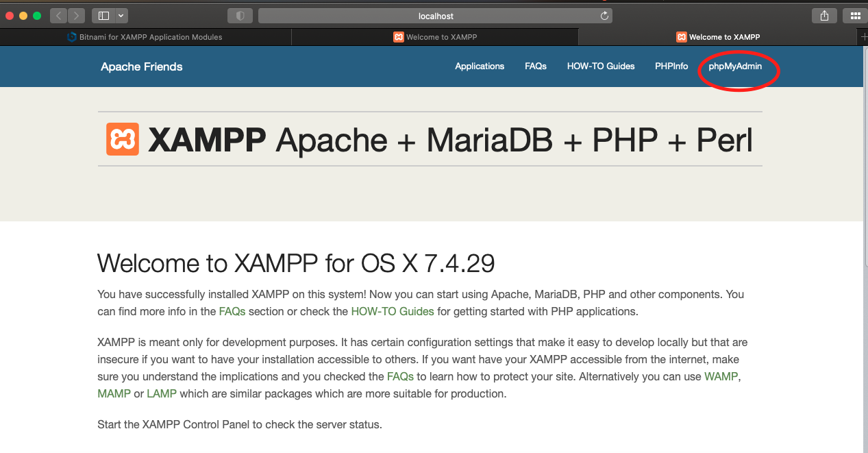
Task: Click the tab overview grid icon
Action: (x=854, y=15)
